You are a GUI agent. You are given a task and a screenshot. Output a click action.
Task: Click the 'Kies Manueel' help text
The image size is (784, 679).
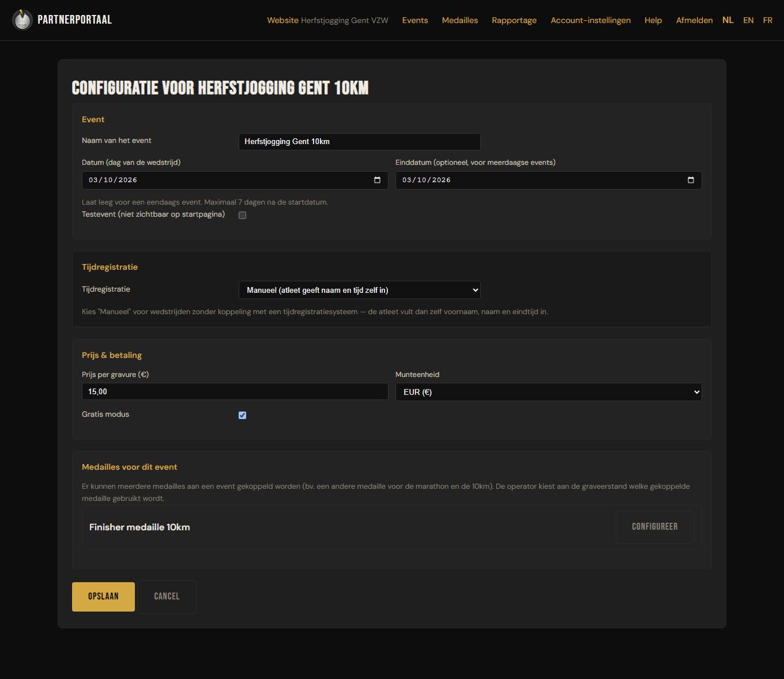[x=315, y=312]
